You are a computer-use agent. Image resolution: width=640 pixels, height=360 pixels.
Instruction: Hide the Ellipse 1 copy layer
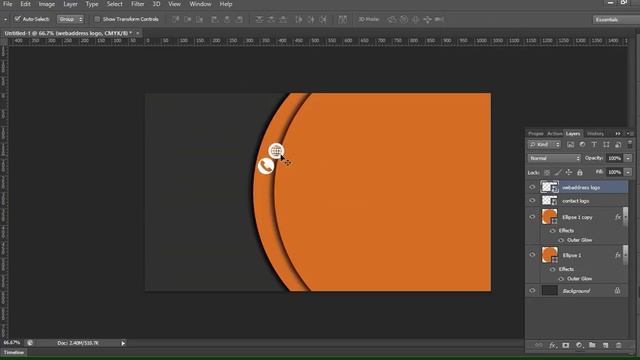[x=532, y=217]
